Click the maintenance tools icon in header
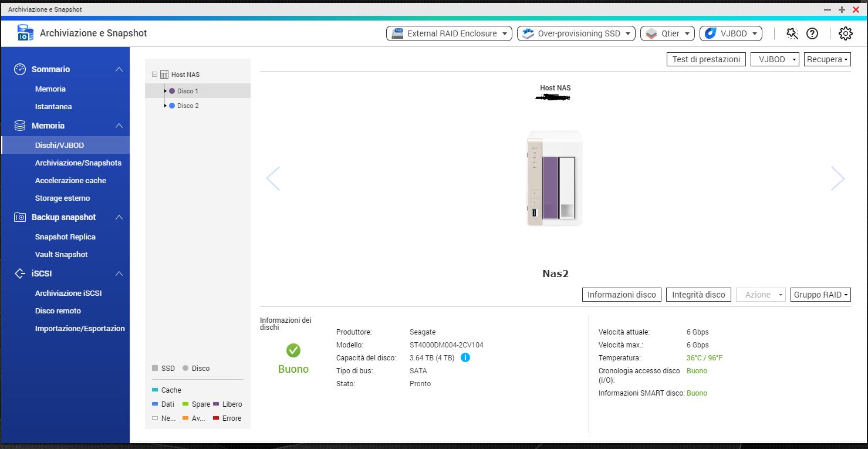Image resolution: width=868 pixels, height=449 pixels. pos(792,33)
